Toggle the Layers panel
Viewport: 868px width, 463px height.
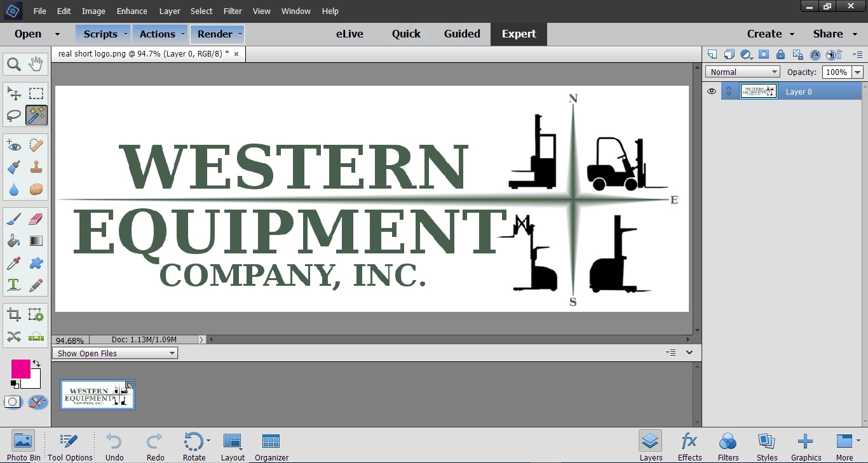coord(651,446)
